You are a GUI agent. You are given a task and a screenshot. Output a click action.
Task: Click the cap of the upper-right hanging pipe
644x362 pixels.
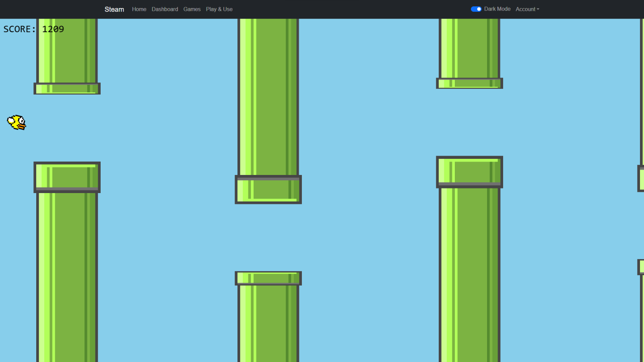click(x=469, y=83)
